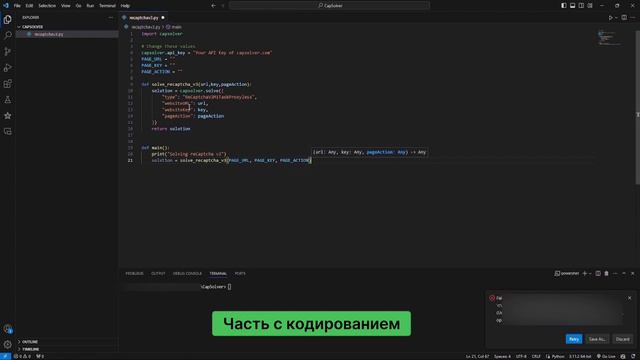Switch to the recaptchav3.py editor tab
The image size is (640, 360).
click(x=143, y=18)
